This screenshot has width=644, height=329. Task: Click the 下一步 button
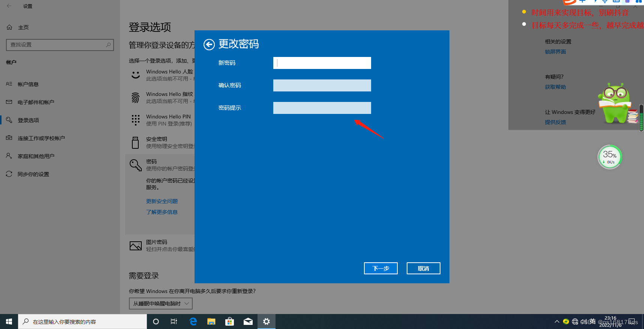point(381,268)
